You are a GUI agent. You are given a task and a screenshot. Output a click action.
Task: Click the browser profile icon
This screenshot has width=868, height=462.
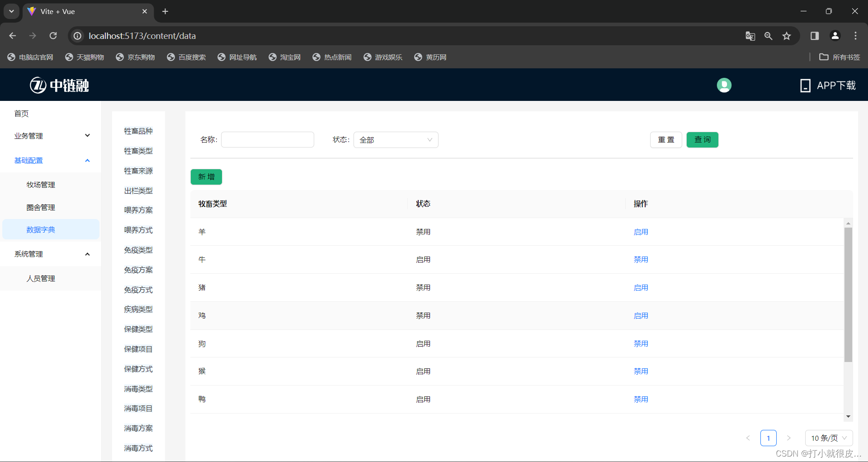pos(835,36)
